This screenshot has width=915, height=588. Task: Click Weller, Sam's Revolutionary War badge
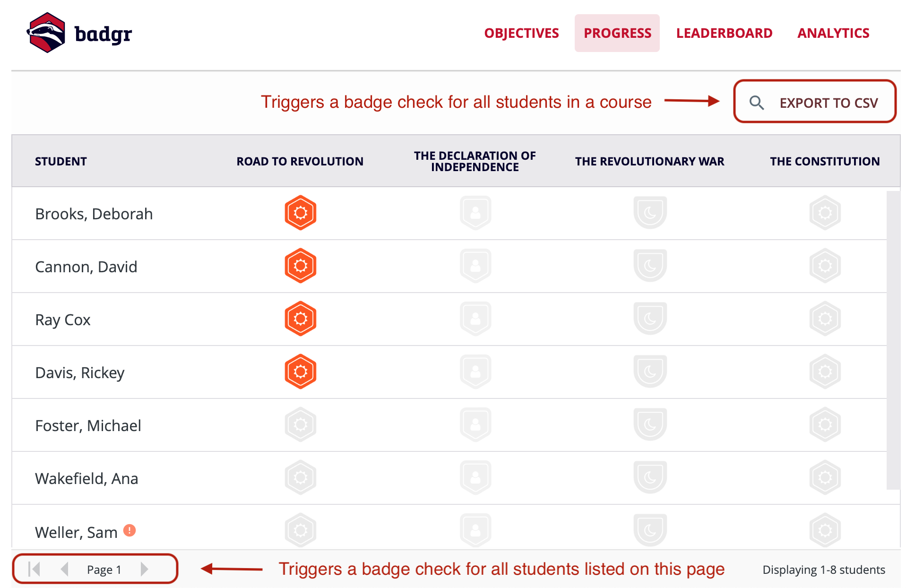(x=650, y=530)
